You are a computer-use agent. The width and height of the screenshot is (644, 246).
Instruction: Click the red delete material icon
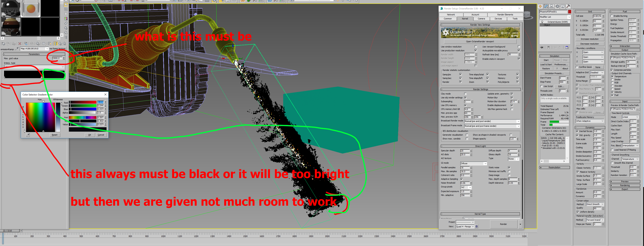click(20, 44)
